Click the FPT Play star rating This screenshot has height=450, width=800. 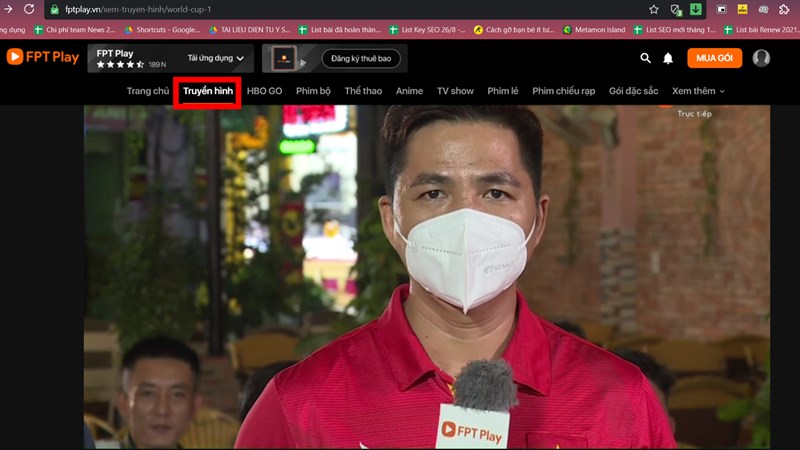pyautogui.click(x=120, y=64)
